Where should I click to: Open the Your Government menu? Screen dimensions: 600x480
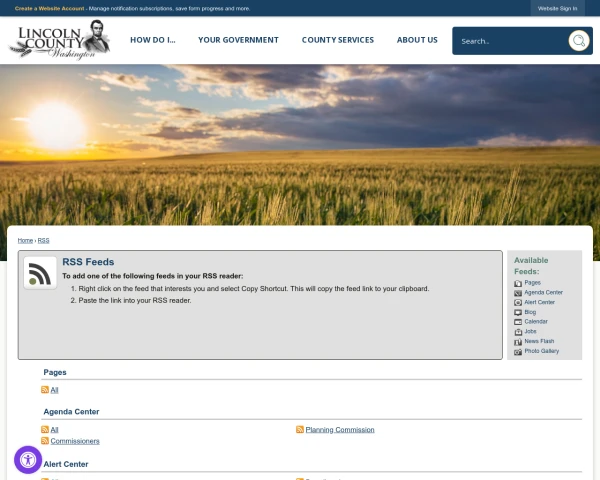238,40
